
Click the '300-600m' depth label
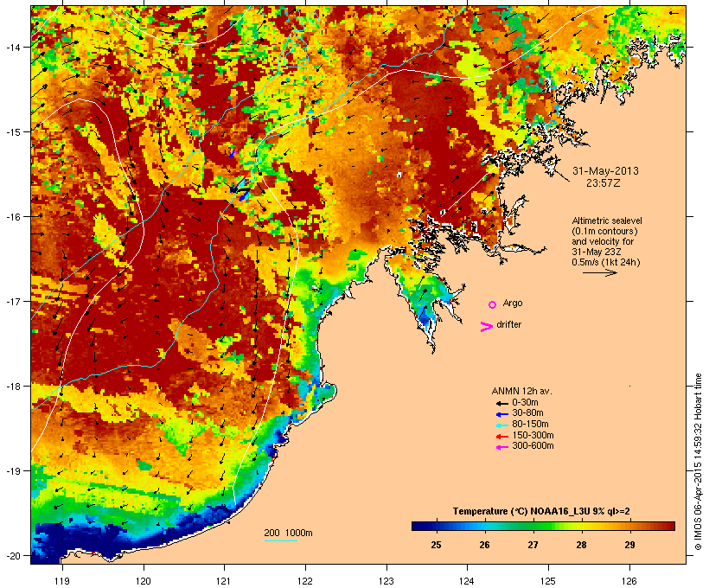(533, 446)
